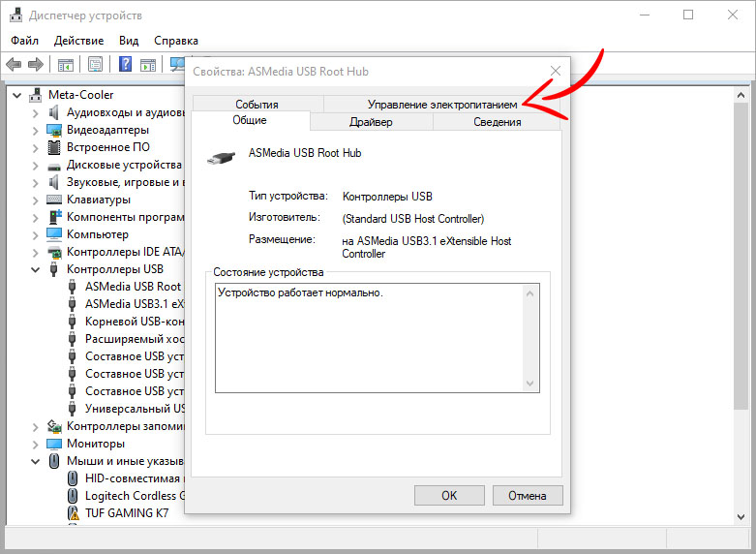Expand the Видеоадаптеры node
The width and height of the screenshot is (756, 554).
click(35, 131)
